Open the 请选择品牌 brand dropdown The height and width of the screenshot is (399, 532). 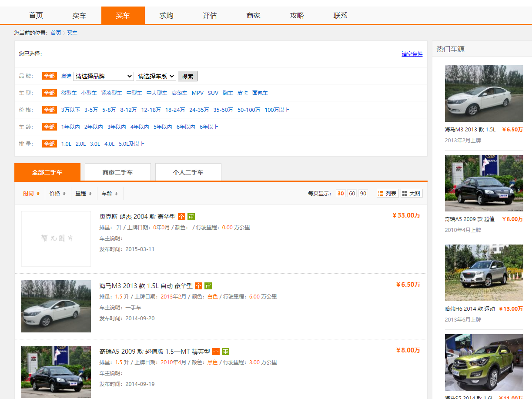click(x=103, y=76)
